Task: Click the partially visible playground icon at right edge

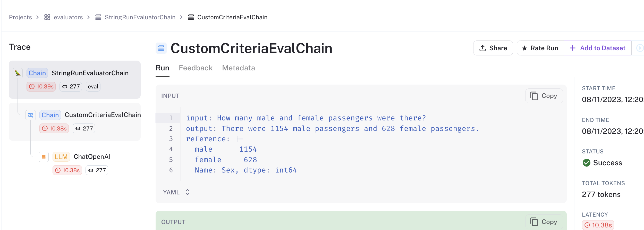Action: point(640,48)
